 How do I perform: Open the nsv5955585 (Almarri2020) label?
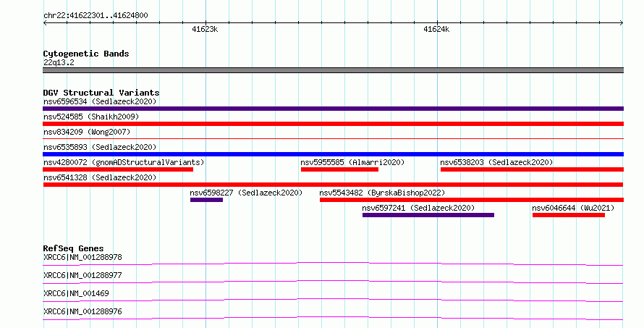pos(352,162)
